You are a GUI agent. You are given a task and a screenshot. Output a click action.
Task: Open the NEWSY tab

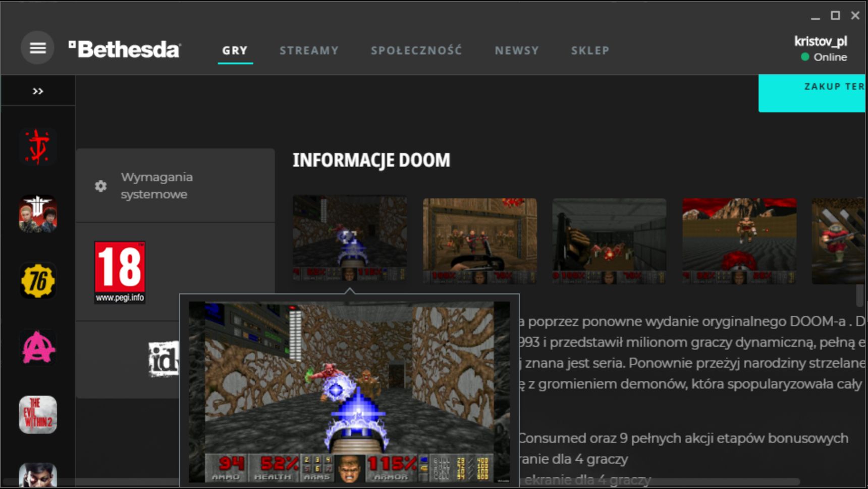[x=517, y=51]
